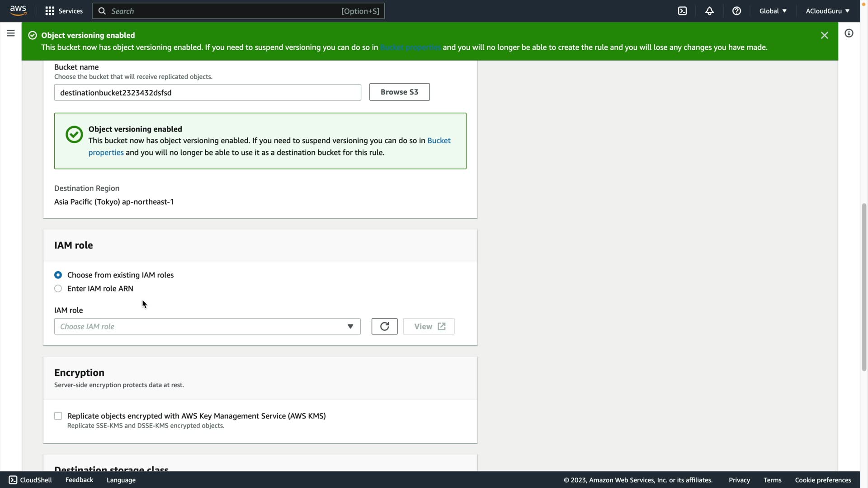
Task: Open the hamburger side navigation menu
Action: pyautogui.click(x=11, y=33)
